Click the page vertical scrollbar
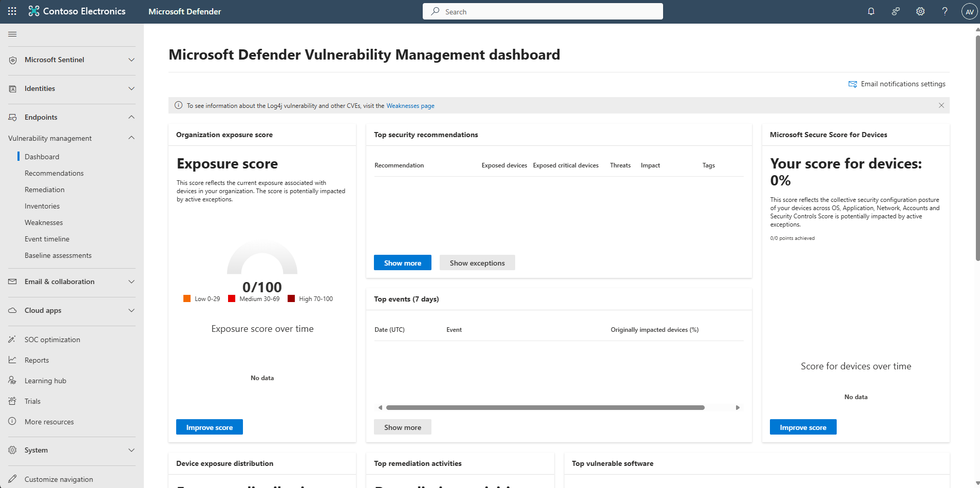Screen dimensions: 980x488 977,148
